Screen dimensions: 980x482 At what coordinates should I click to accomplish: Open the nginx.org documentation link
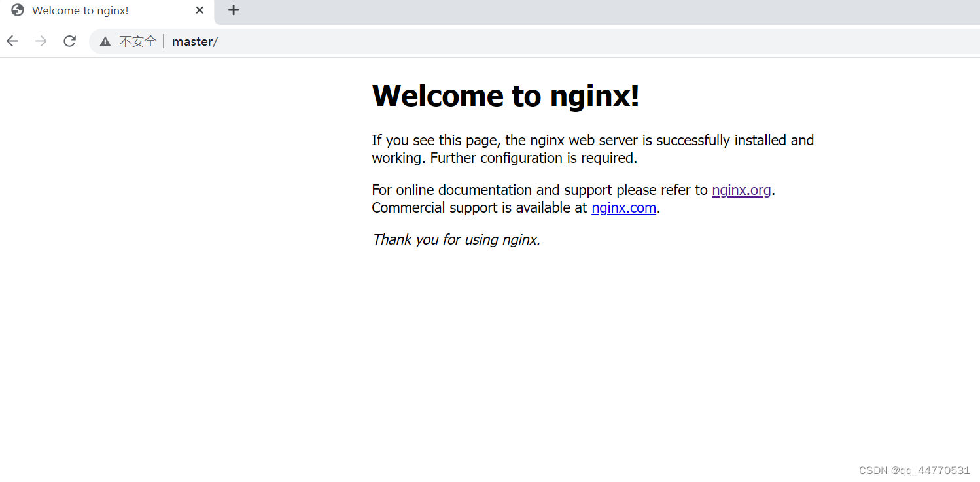click(741, 190)
